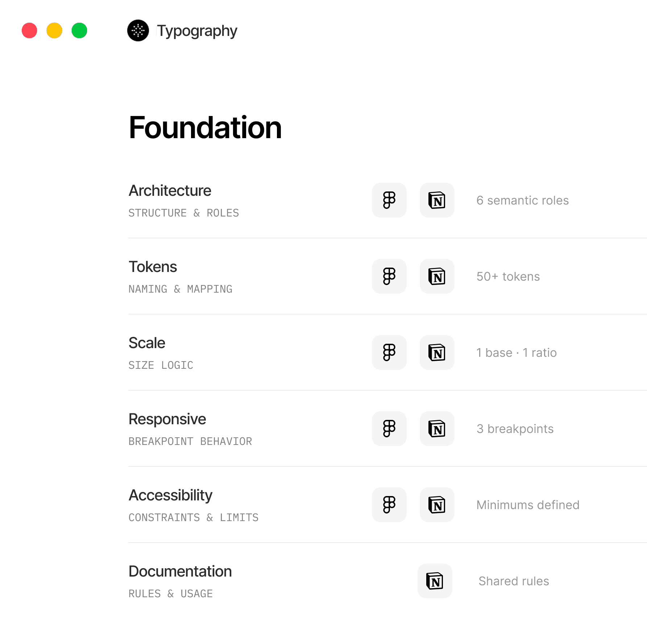This screenshot has height=644, width=647.
Task: Open the Documentation Notion icon
Action: [435, 581]
